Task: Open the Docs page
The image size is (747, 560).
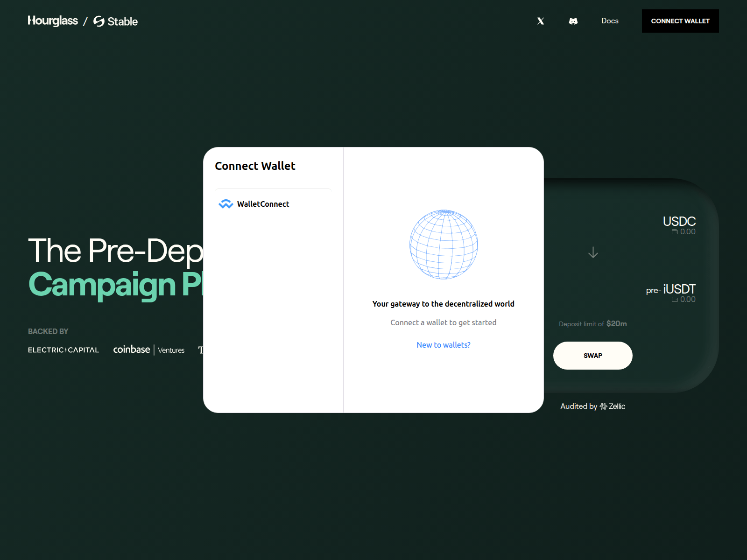Action: click(610, 21)
